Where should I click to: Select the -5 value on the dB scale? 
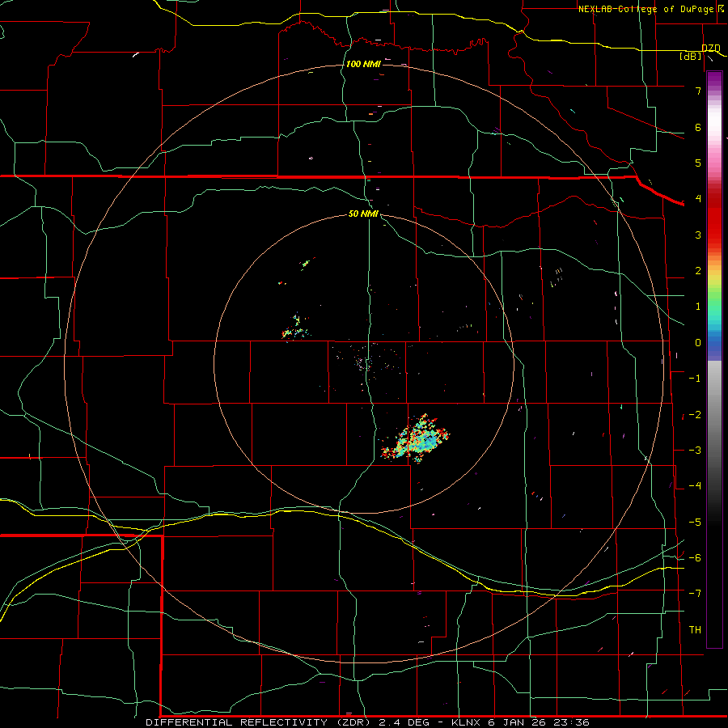tap(695, 523)
